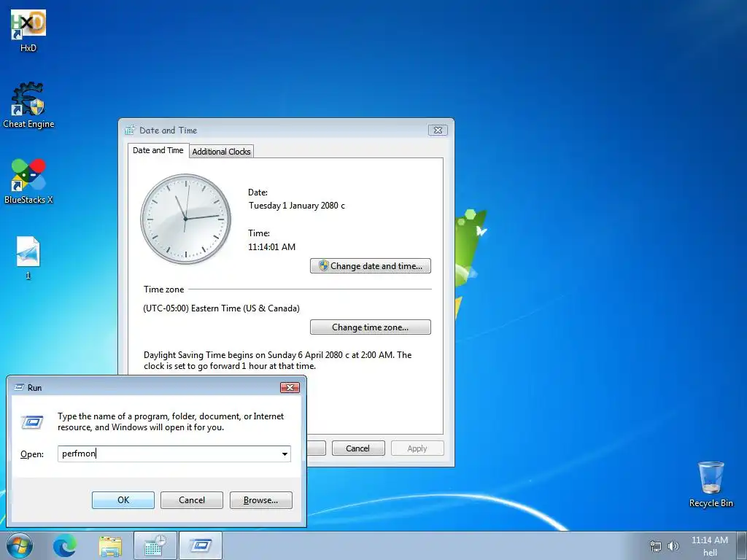This screenshot has height=560, width=747.
Task: Close the Run dialog with X
Action: coord(290,388)
